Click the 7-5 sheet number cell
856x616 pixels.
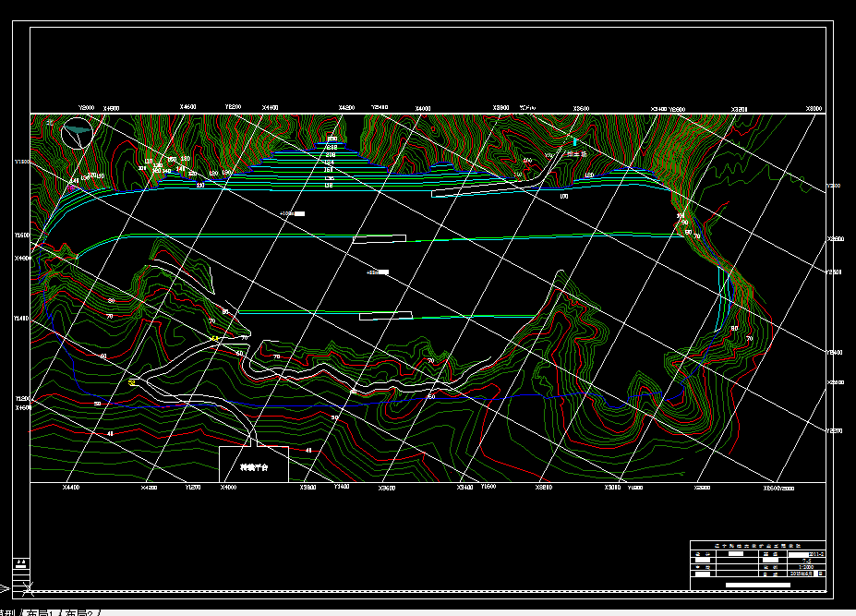[x=806, y=561]
